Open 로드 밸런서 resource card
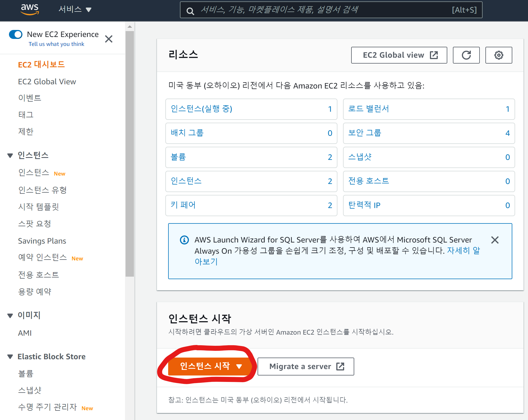528x420 pixels. (x=429, y=109)
